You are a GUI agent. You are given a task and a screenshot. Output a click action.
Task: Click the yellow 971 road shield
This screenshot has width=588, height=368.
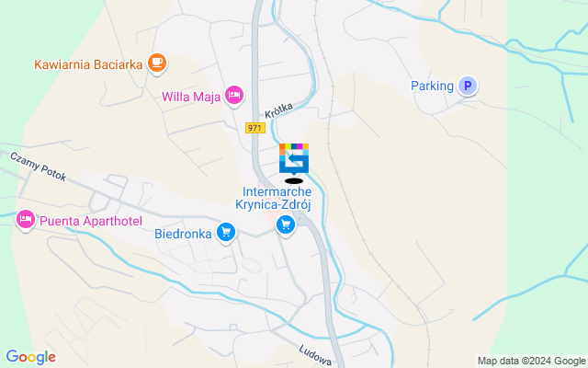[x=255, y=128]
